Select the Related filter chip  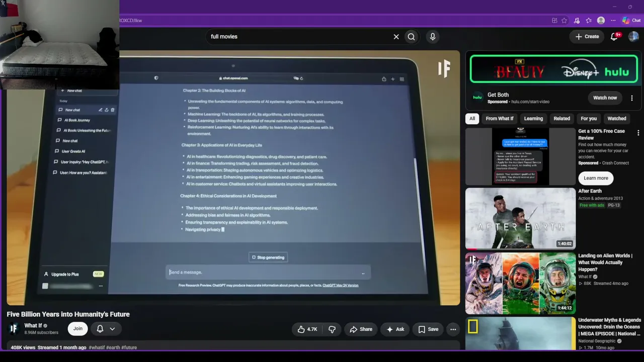coord(562,119)
